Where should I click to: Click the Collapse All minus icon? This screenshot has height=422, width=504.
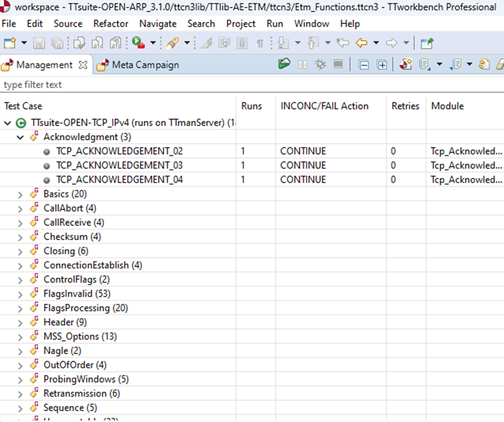coord(364,65)
